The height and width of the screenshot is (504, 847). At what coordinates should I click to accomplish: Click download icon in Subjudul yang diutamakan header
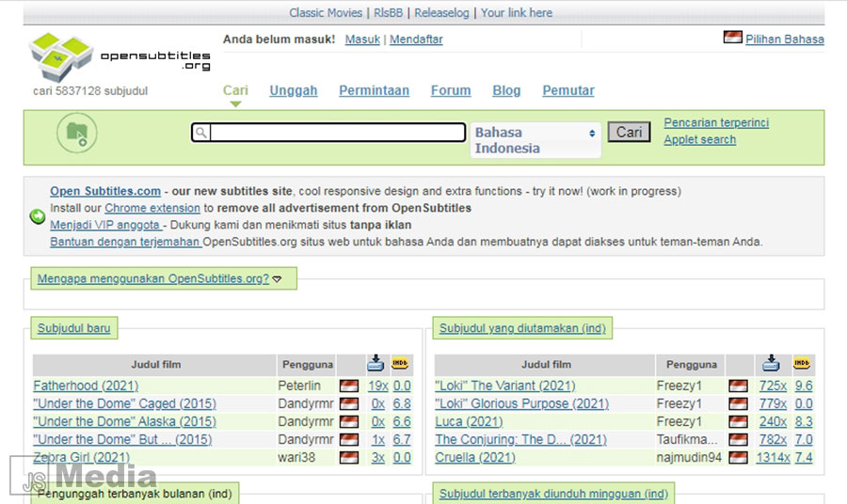(x=771, y=363)
